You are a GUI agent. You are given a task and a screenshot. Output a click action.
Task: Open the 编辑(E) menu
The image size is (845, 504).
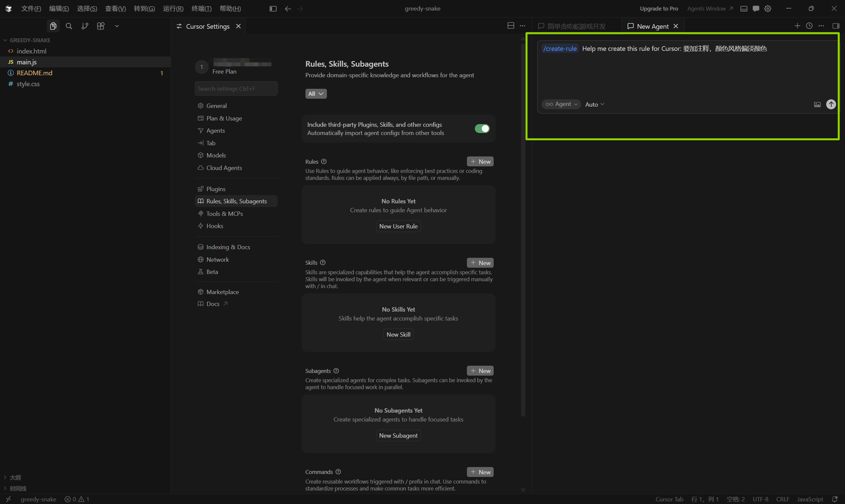point(59,9)
